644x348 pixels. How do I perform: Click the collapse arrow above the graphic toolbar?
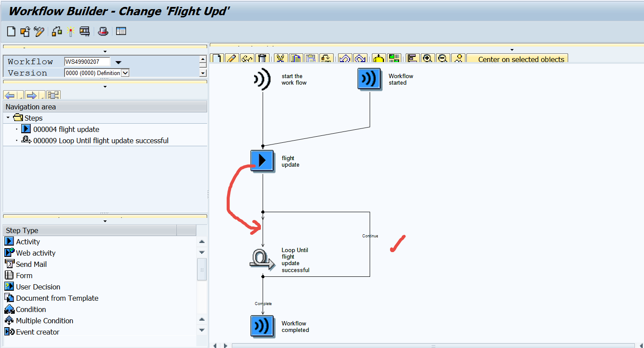[512, 50]
